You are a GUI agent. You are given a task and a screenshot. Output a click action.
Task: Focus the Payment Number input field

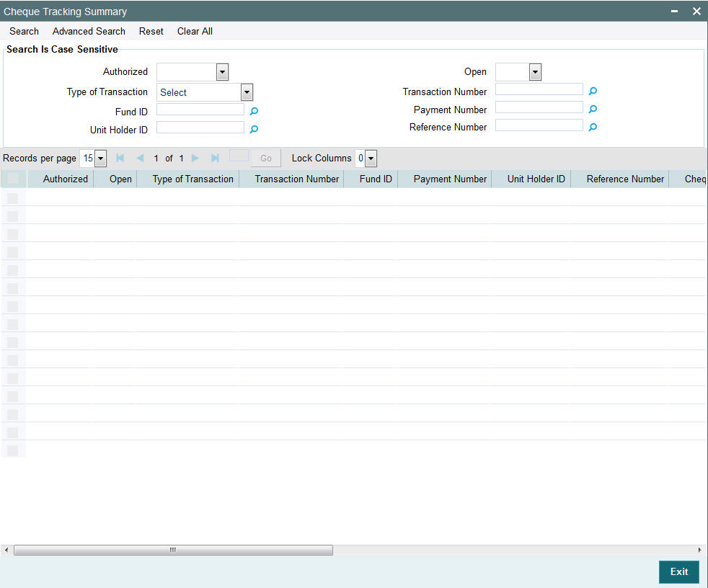pos(539,107)
